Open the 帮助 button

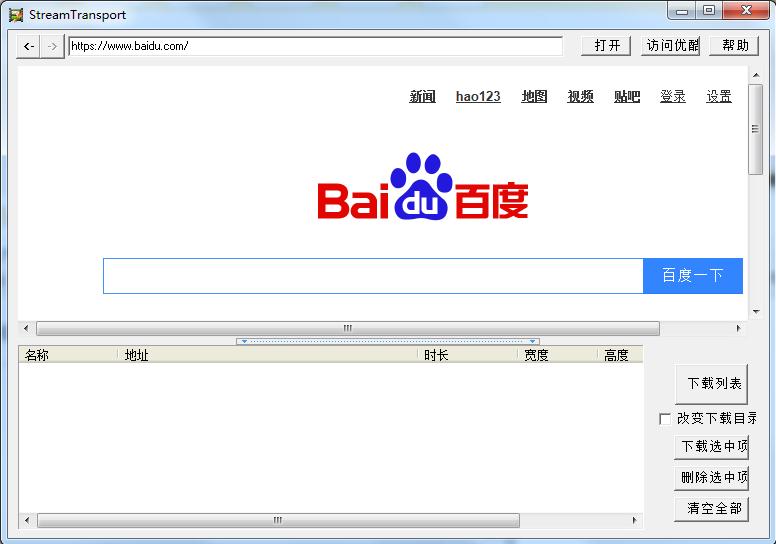click(734, 46)
